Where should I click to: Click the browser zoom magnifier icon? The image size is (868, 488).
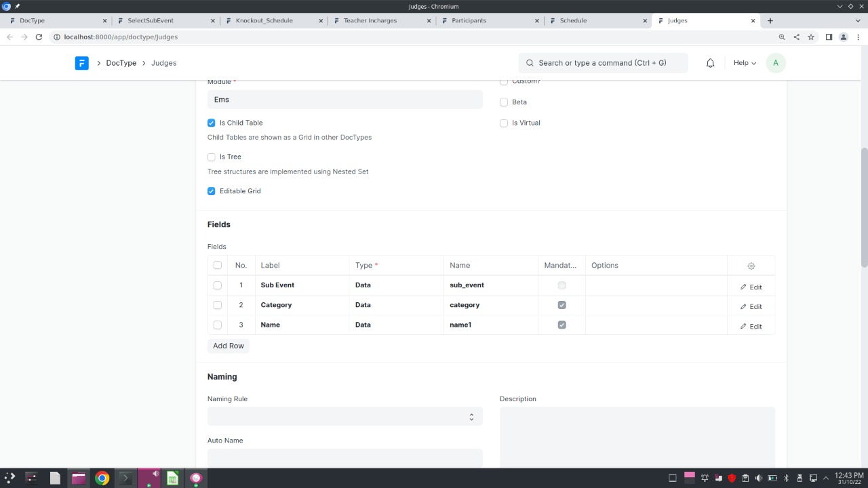click(x=782, y=37)
